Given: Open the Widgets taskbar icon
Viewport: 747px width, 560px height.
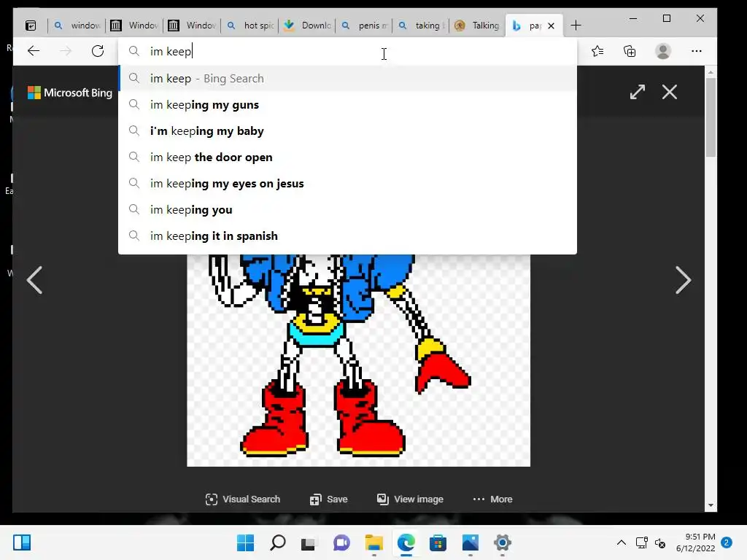Looking at the screenshot, I should (x=22, y=542).
